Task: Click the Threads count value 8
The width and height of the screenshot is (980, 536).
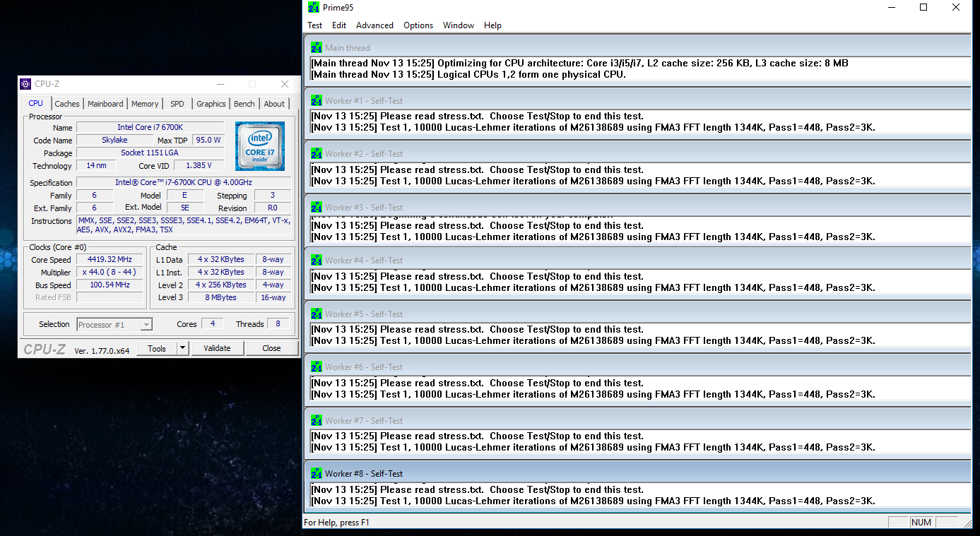Action: click(278, 324)
